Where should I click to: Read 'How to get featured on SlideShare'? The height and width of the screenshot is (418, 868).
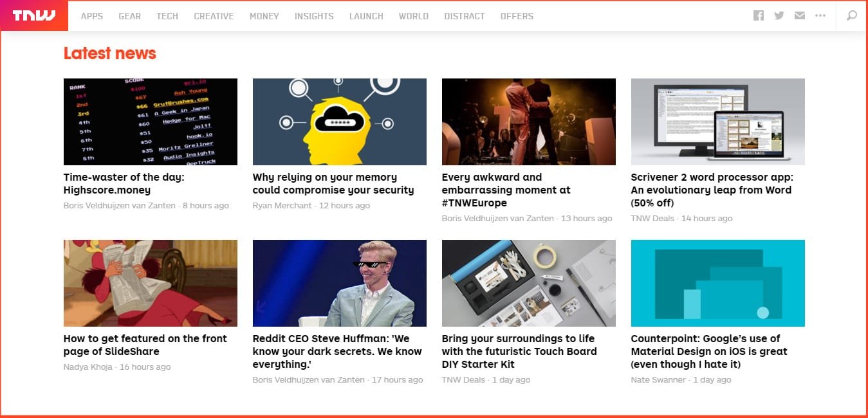tap(145, 345)
